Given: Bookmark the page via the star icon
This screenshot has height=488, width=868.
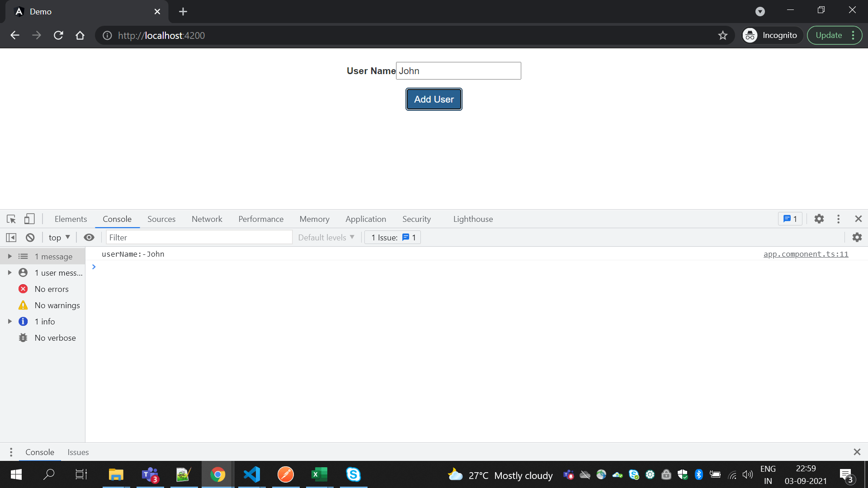Looking at the screenshot, I should pos(723,35).
